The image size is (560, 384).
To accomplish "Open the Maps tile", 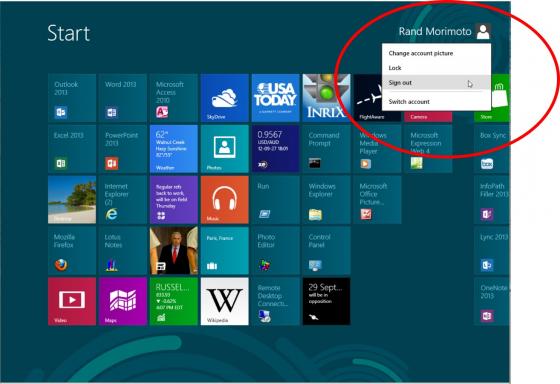I will tap(123, 301).
